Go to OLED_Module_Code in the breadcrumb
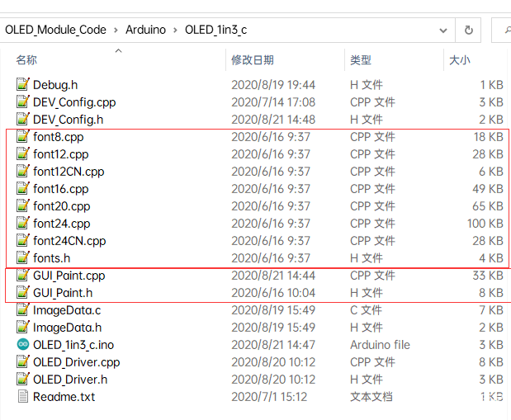 click(x=55, y=30)
